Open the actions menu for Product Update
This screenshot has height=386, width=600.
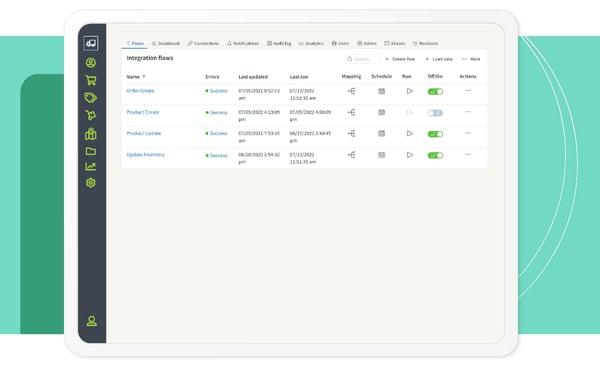(x=468, y=133)
